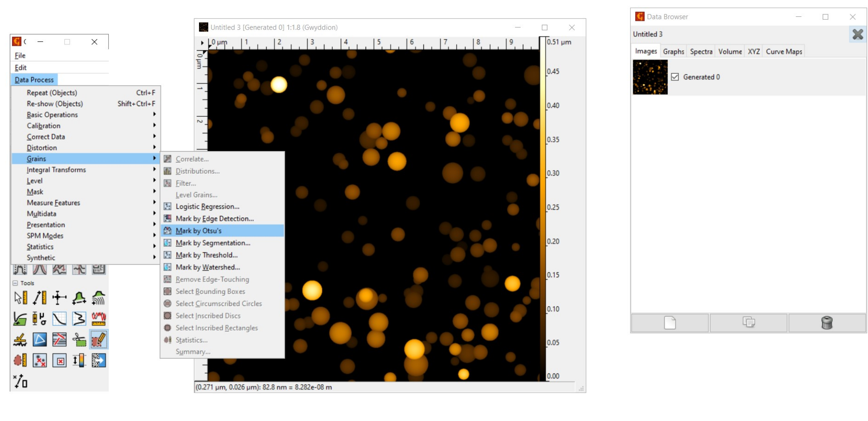
Task: Open the Presentation submenu
Action: 86,225
